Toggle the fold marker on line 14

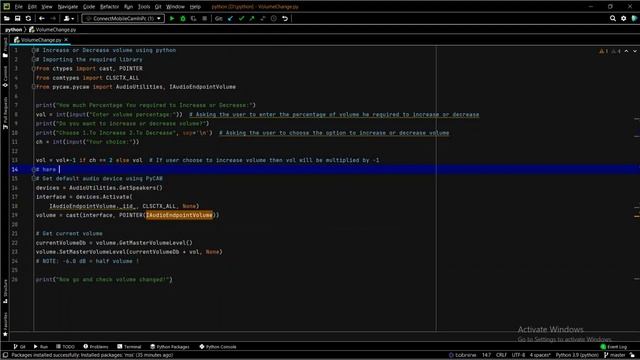34,169
